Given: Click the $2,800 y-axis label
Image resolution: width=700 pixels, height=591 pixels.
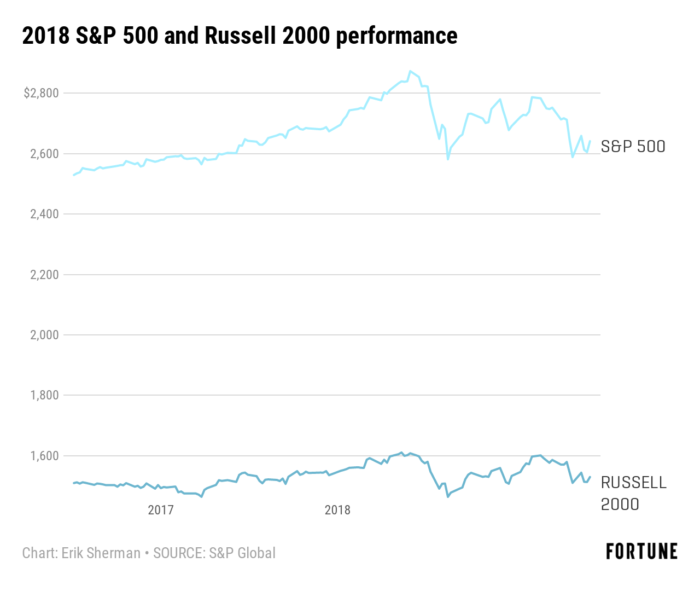Looking at the screenshot, I should click(41, 94).
